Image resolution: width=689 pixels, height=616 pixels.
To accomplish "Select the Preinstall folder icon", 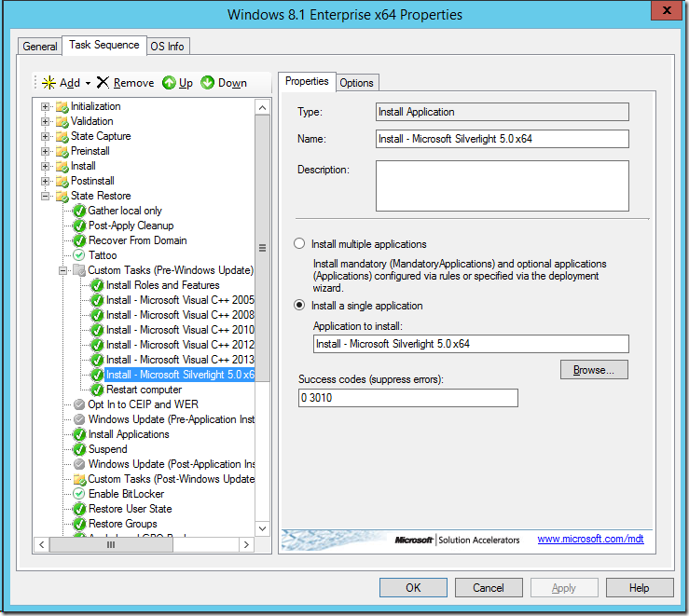I will point(62,152).
